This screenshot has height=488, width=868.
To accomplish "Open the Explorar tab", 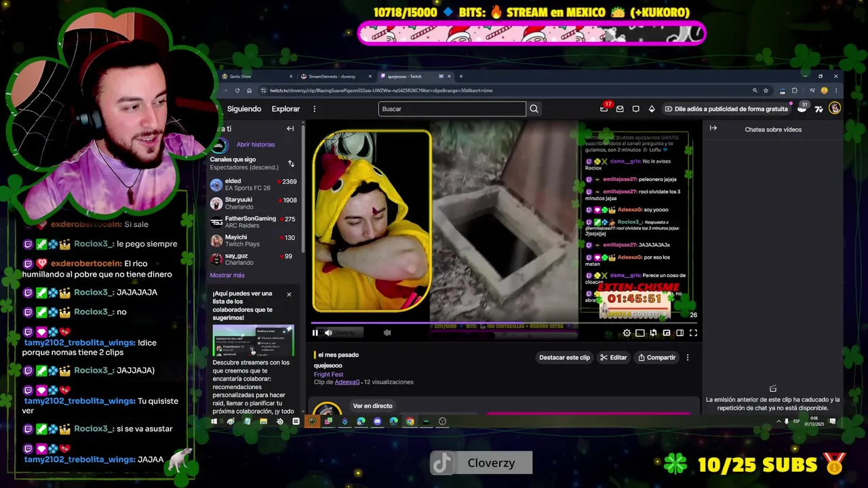I will pos(285,108).
